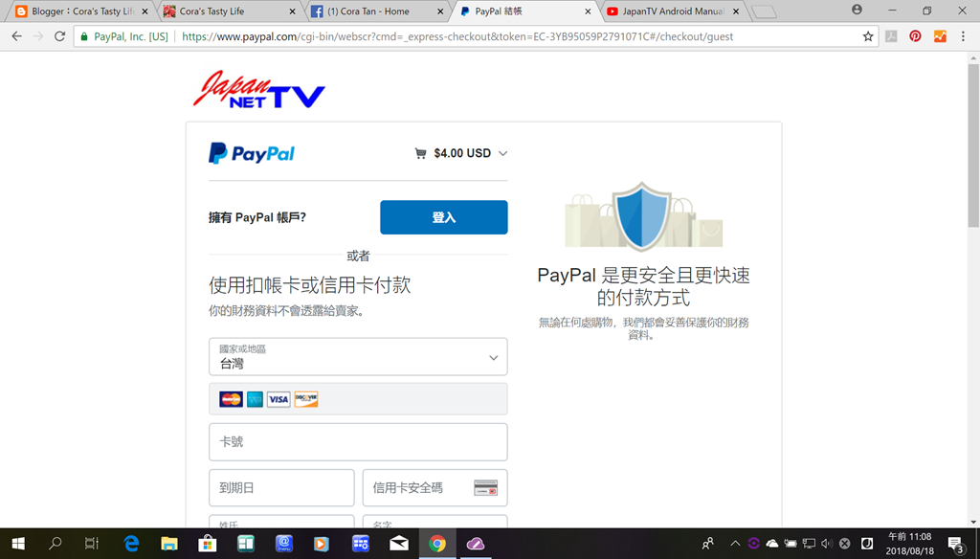The width and height of the screenshot is (980, 559).
Task: Open the action center notifications
Action: [x=956, y=544]
